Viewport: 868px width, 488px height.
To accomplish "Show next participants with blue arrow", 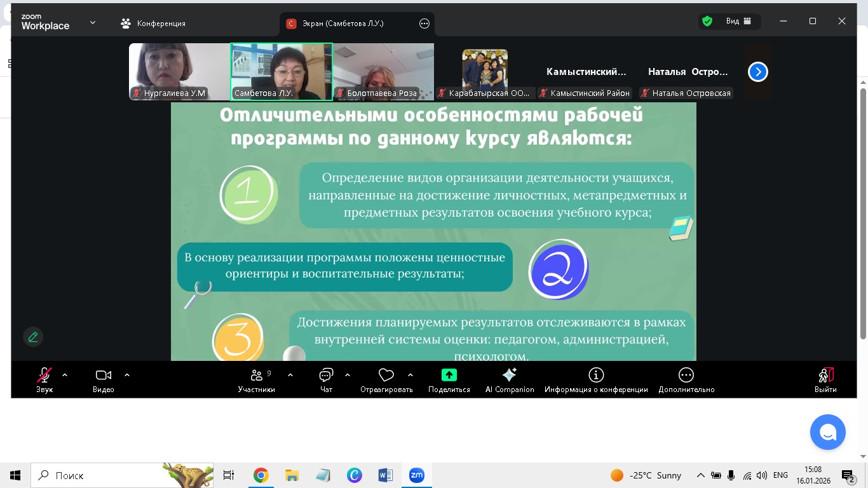I will 757,72.
